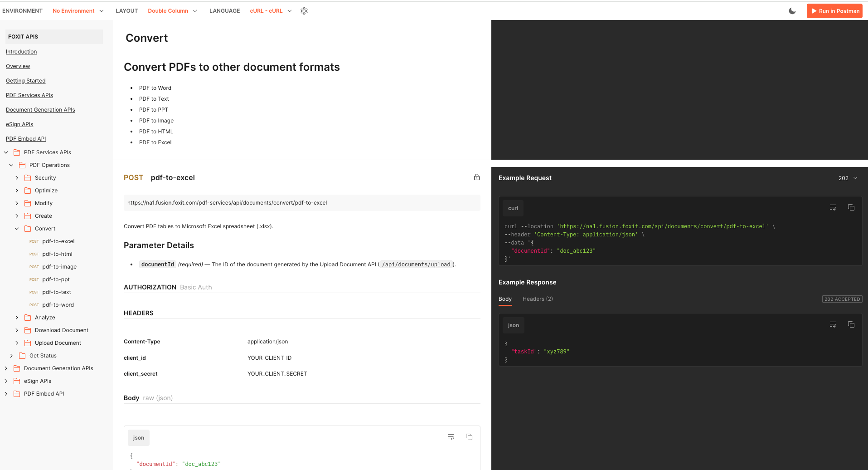Open the Overview link
The height and width of the screenshot is (470, 868).
point(18,66)
